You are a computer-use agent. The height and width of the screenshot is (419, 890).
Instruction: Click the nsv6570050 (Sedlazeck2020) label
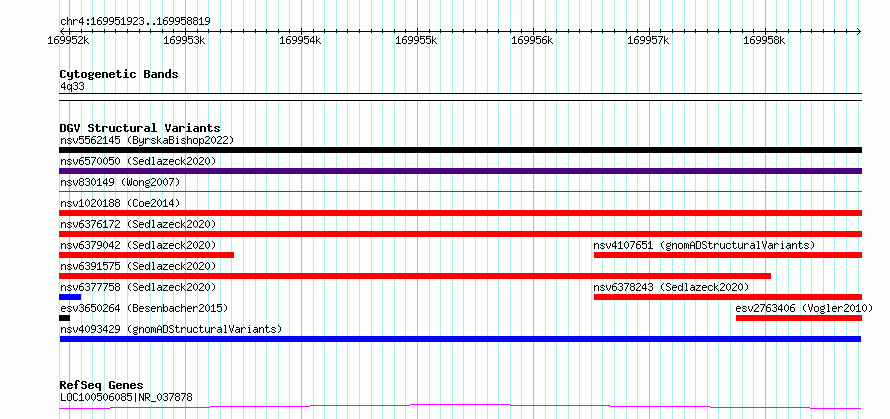click(138, 161)
